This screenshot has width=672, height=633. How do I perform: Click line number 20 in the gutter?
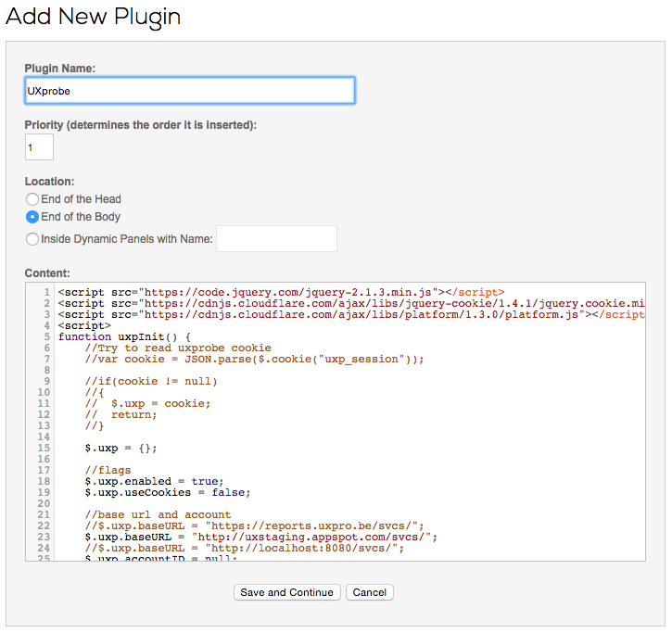tap(44, 504)
